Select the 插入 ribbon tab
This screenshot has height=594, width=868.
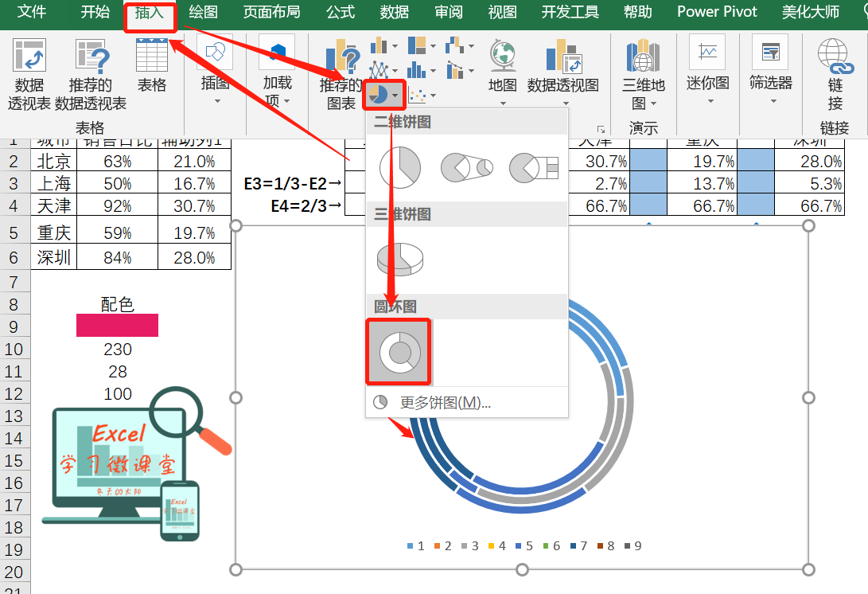(x=150, y=12)
